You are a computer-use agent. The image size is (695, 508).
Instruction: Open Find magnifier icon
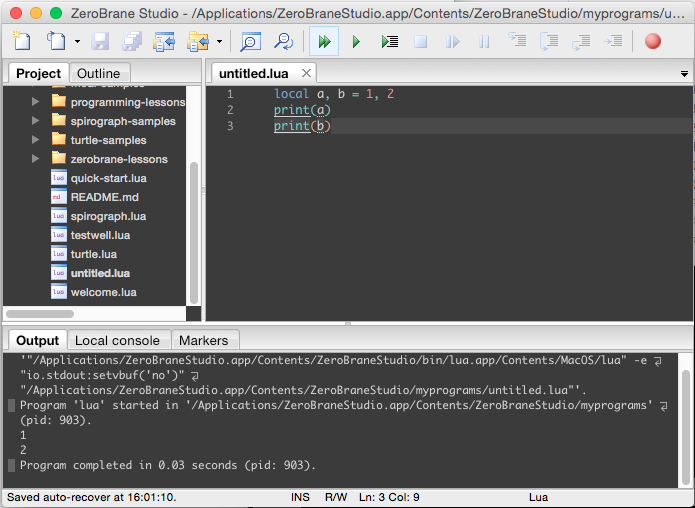(x=250, y=42)
